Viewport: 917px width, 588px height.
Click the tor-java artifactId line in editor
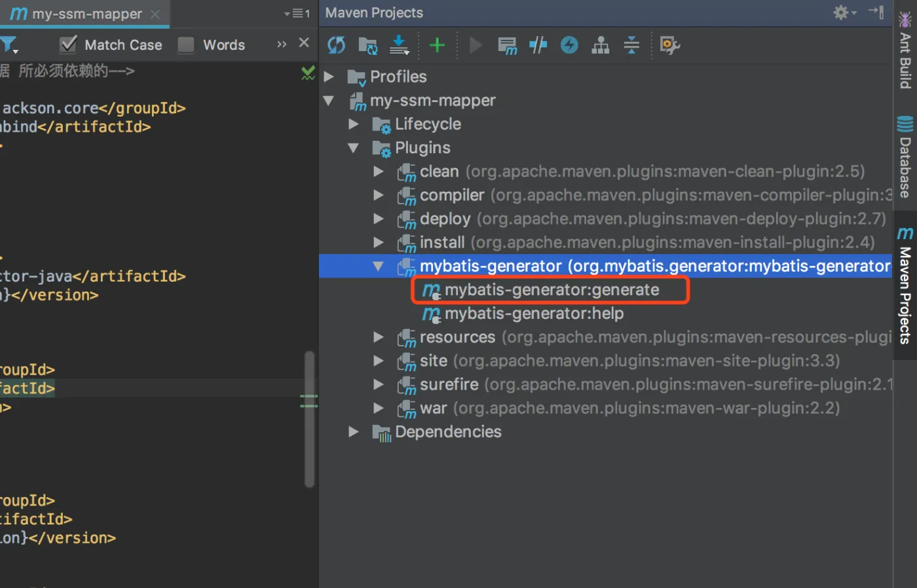coord(93,276)
